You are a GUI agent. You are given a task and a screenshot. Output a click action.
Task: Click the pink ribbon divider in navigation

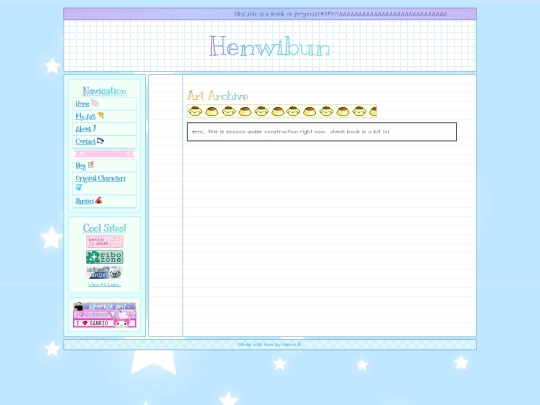[104, 154]
